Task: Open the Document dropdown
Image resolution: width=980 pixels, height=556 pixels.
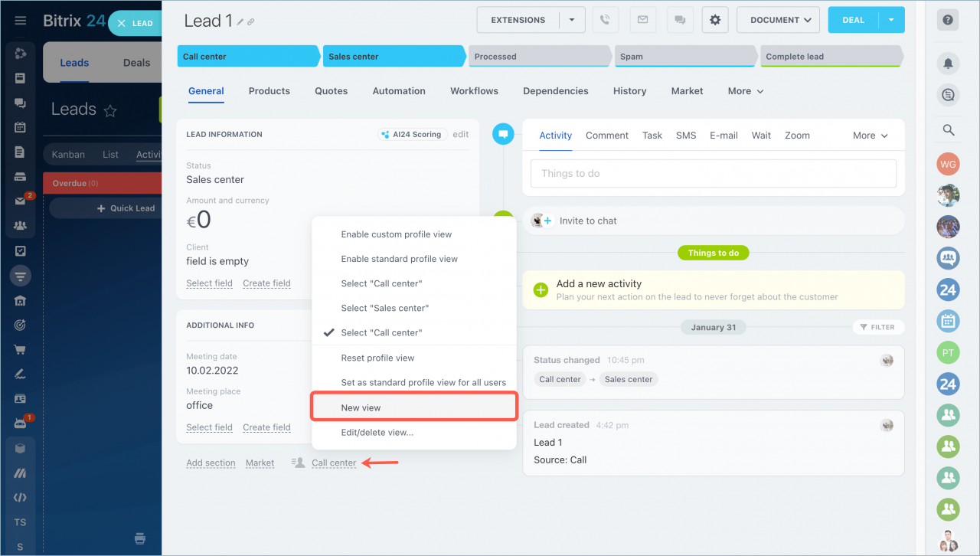Action: (778, 20)
